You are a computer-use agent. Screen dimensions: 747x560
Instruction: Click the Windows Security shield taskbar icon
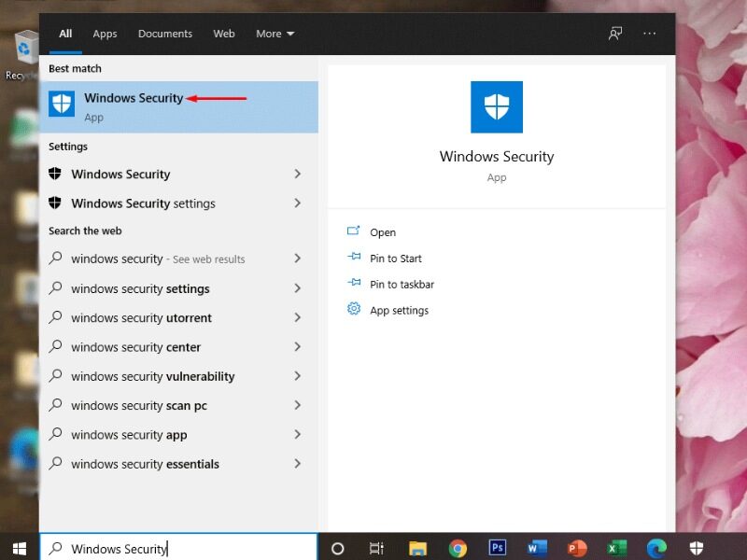click(697, 548)
